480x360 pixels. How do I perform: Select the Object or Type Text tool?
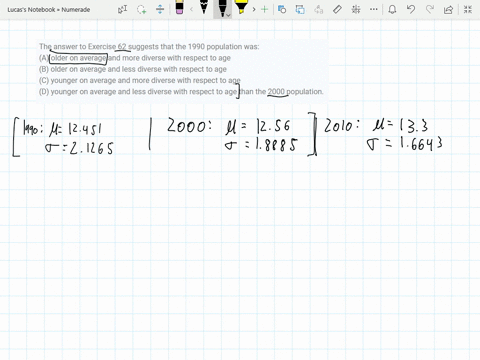122,9
